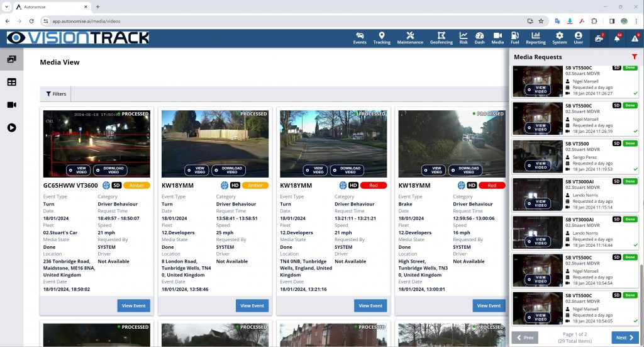
Task: Expand the Filters panel in Media View
Action: 55,94
